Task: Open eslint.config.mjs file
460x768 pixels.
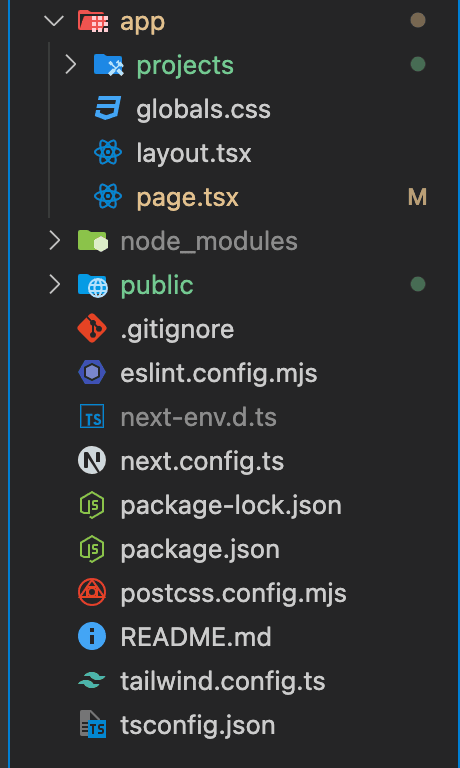Action: 219,374
